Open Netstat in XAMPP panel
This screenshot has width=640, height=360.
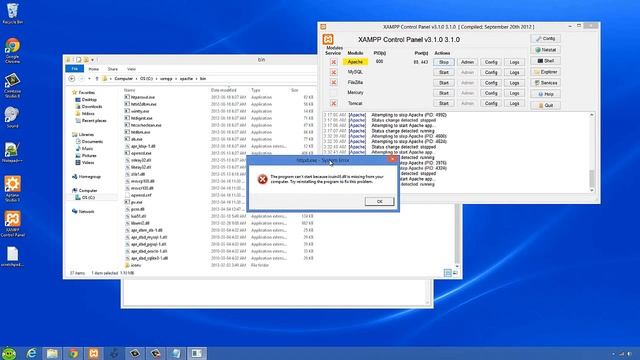click(x=546, y=49)
